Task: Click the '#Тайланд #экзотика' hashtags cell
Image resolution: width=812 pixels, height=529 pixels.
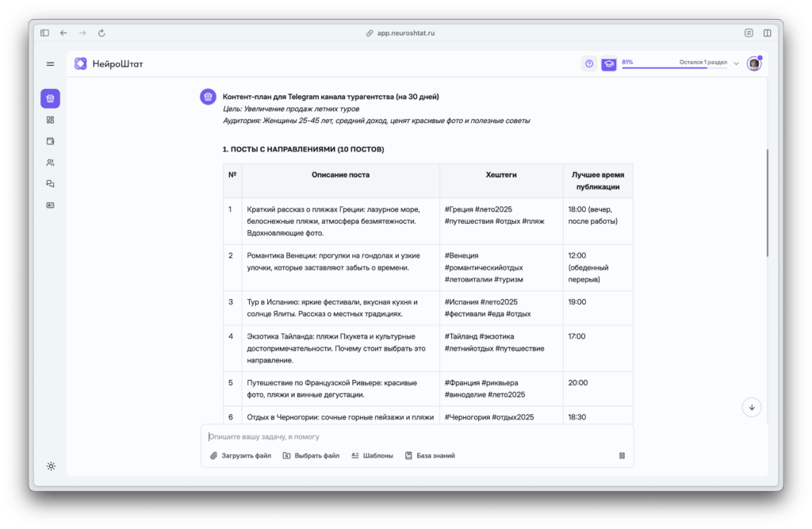Action: click(x=501, y=348)
